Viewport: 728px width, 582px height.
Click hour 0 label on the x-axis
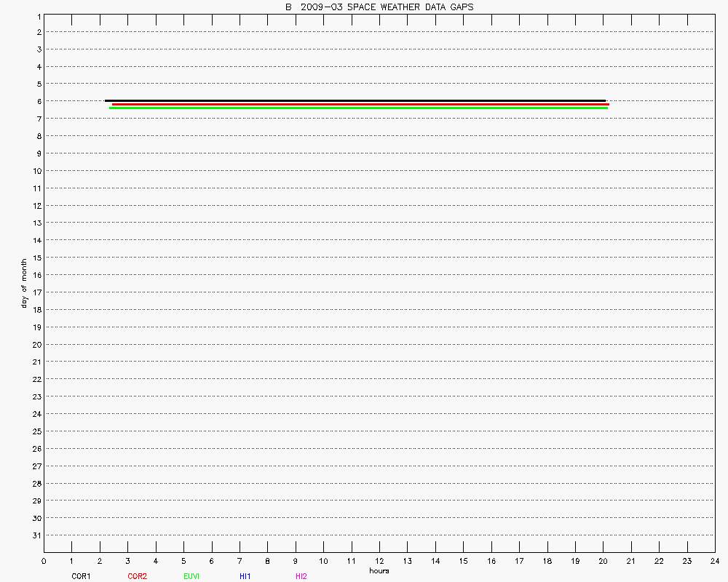coord(44,561)
